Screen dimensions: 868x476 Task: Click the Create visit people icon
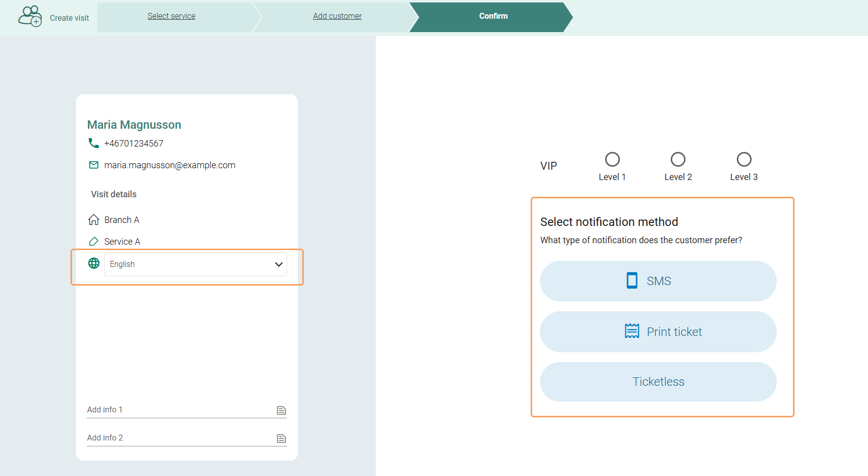30,16
